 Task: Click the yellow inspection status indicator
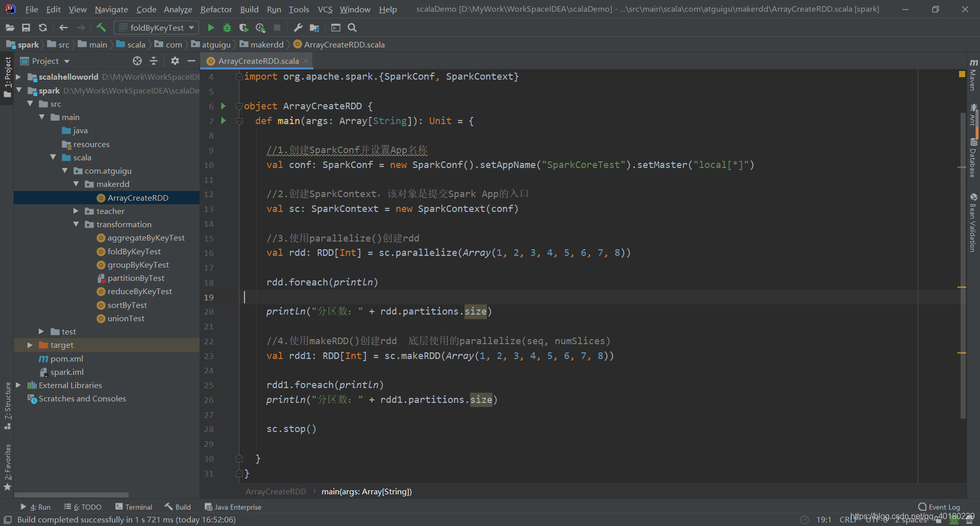point(962,74)
